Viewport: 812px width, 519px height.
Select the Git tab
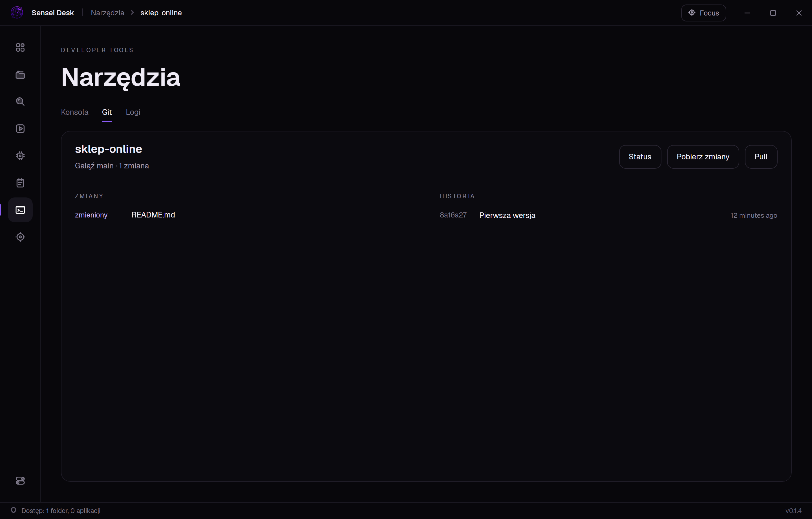tap(107, 112)
